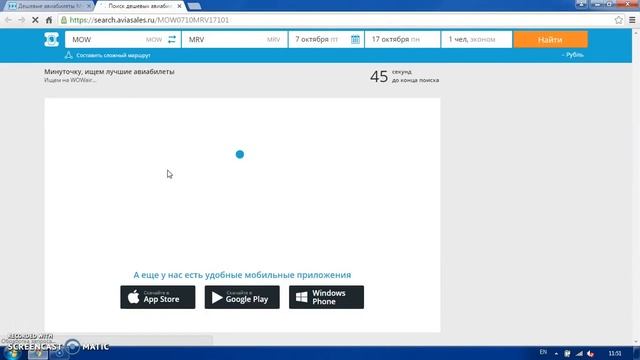The image size is (640, 360).
Task: Select the active ticket search tab
Action: pyautogui.click(x=140, y=6)
